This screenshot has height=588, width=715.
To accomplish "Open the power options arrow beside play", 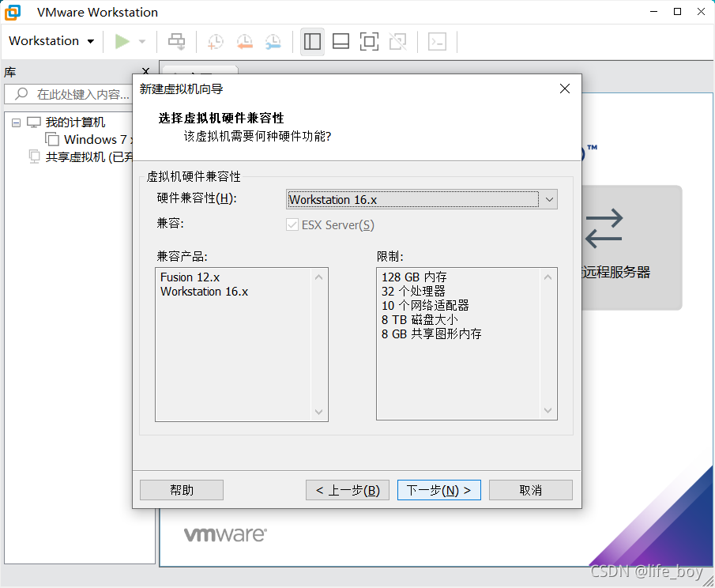I will tap(142, 42).
